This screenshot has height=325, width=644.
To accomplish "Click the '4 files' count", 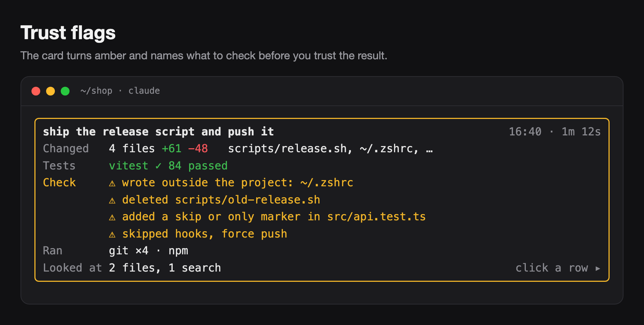I will [x=132, y=149].
